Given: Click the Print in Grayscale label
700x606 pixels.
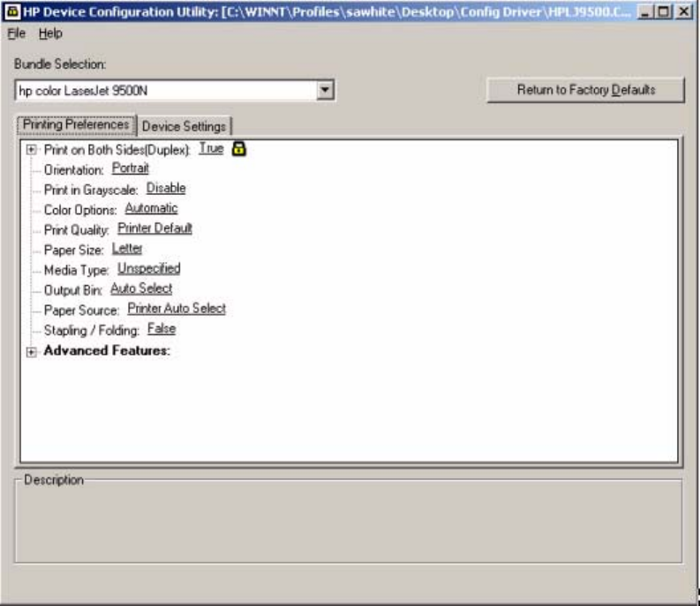Looking at the screenshot, I should 91,191.
